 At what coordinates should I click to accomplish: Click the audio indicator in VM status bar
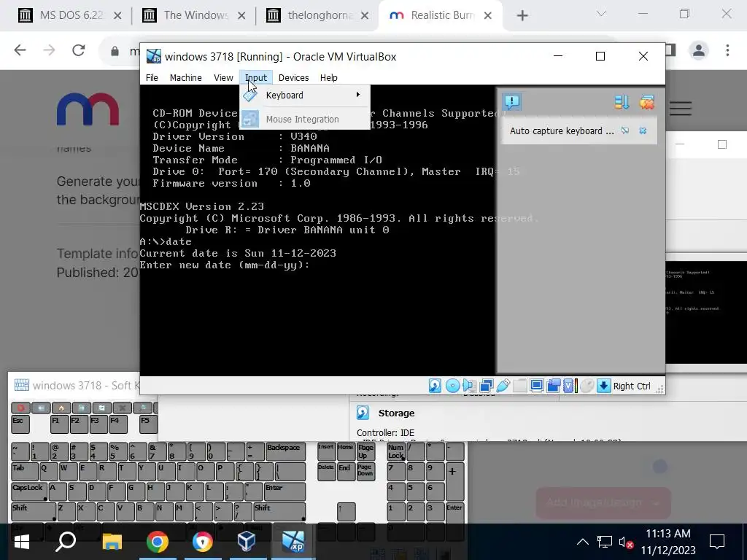(x=470, y=386)
